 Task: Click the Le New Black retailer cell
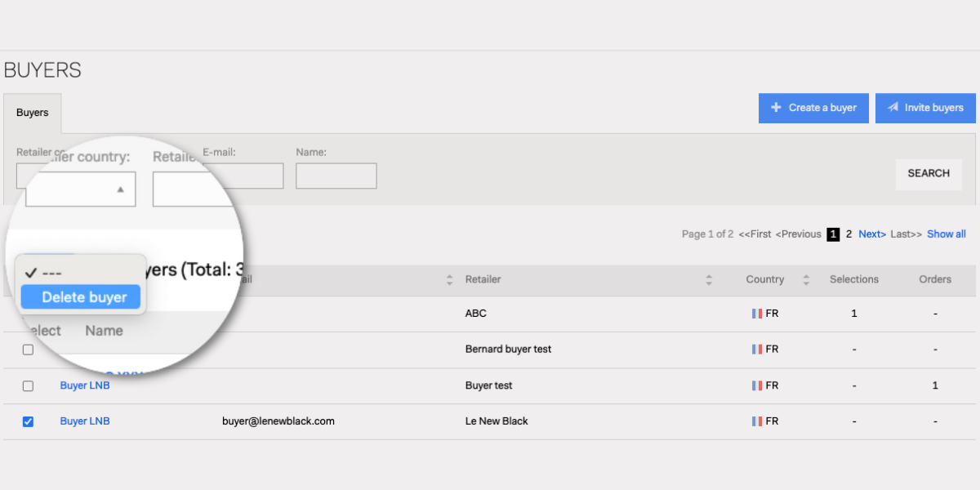click(497, 421)
